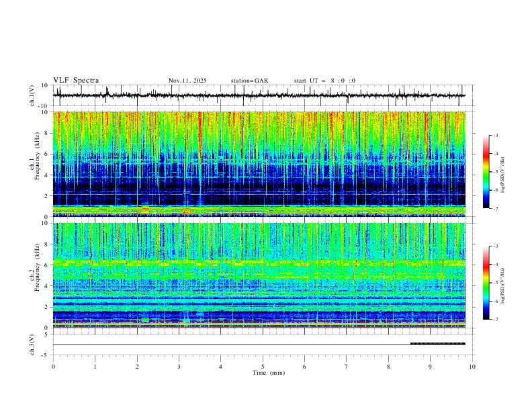532x411 pixels.
Task: Click the date 'Nov.11, 2025' label
Action: (x=187, y=81)
